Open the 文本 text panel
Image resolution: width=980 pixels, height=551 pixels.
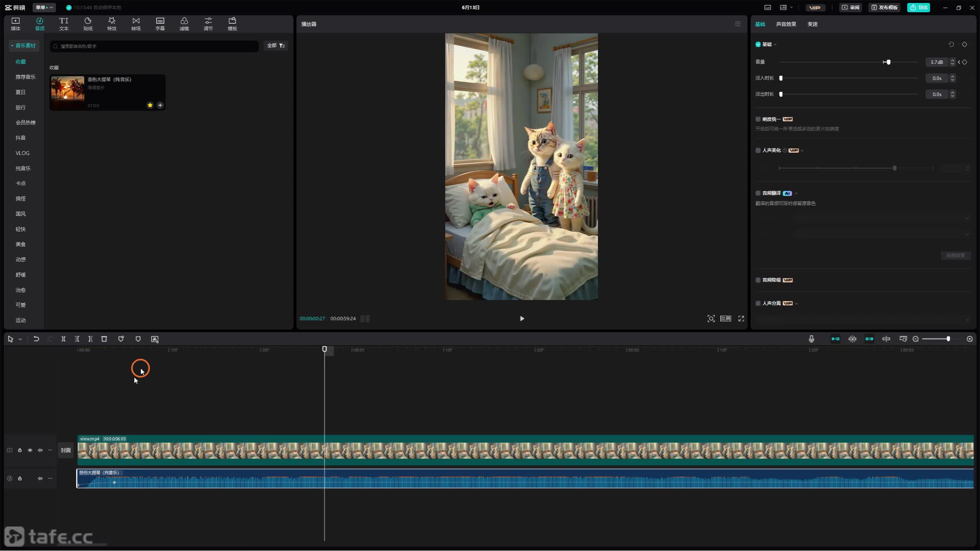pos(64,24)
